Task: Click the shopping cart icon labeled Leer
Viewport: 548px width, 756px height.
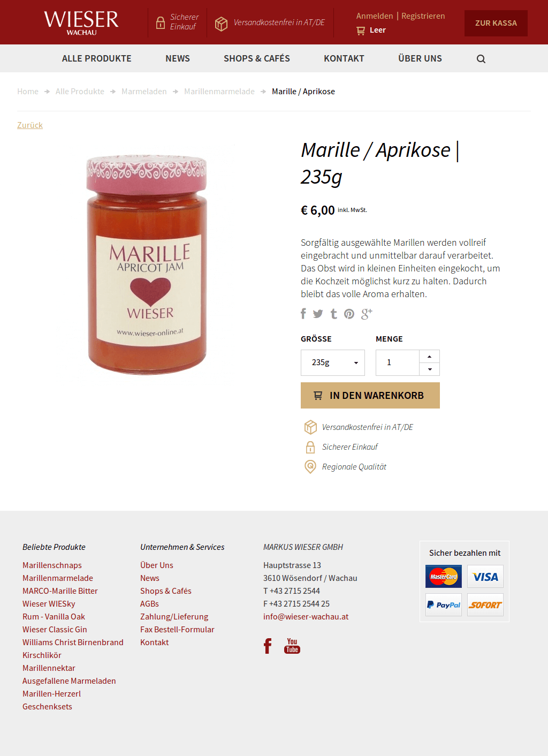Action: [361, 31]
